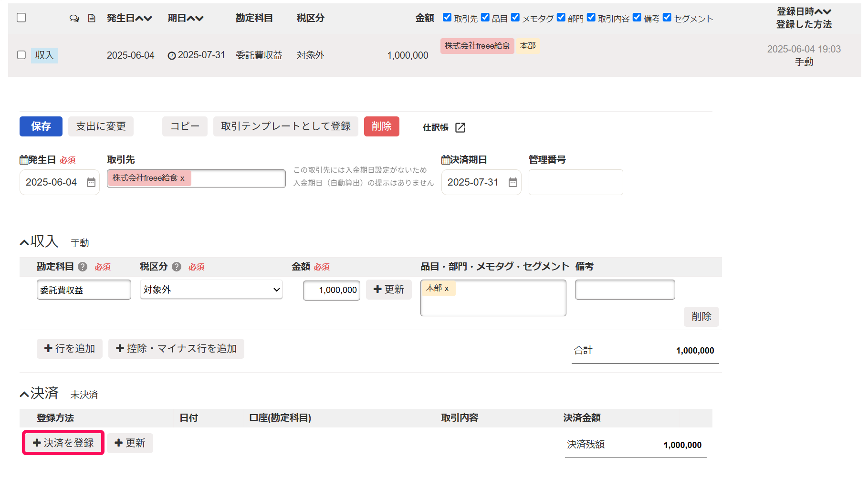Toggle the メモタグ column checkbox
Screen dimensions: 868x479
click(515, 17)
